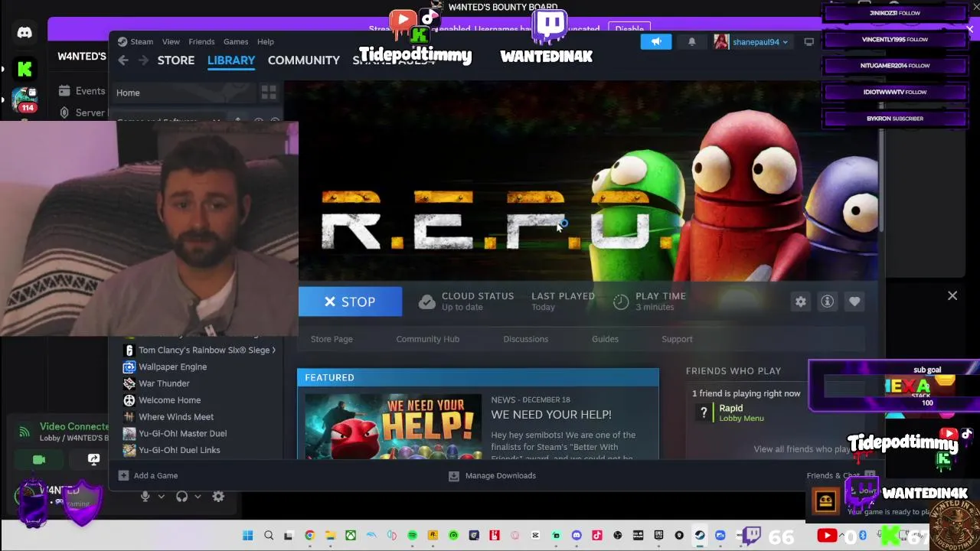
Task: Open Rockstar Games Launcher in taskbar
Action: 433,536
